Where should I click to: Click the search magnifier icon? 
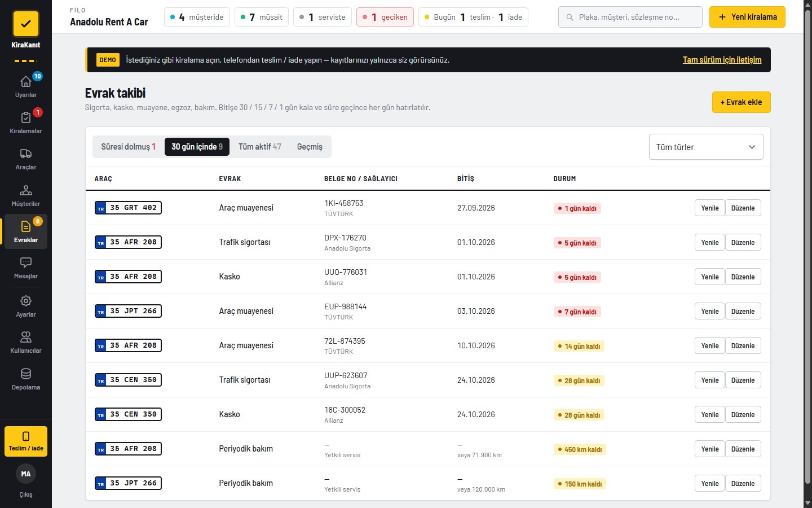[x=570, y=17]
